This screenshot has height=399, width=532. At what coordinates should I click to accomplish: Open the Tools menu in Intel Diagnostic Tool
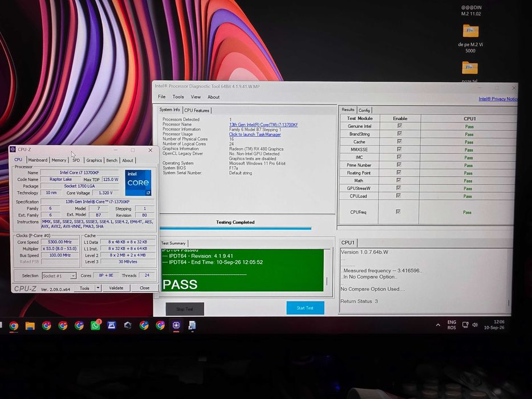[x=178, y=97]
